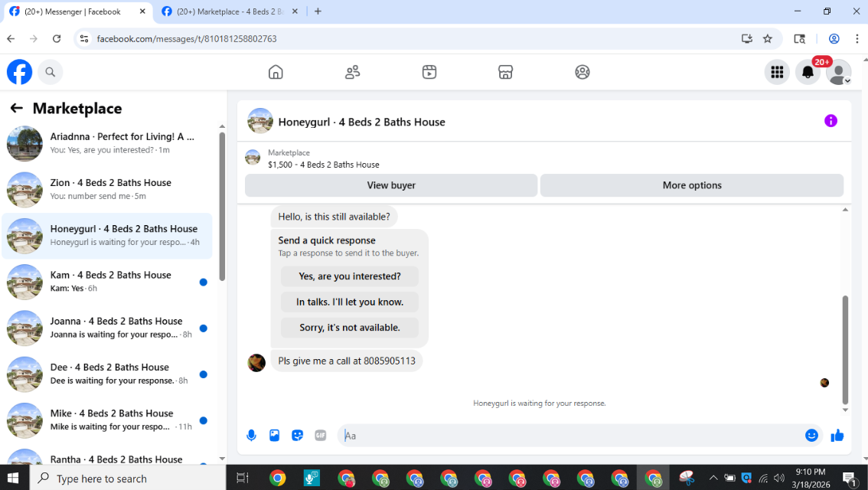
Task: Choose a sticker icon
Action: click(x=297, y=436)
